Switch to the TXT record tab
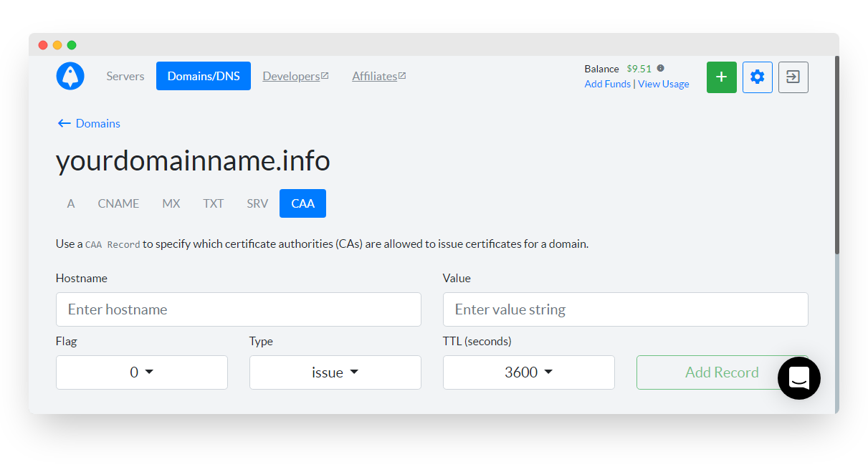Image resolution: width=868 pixels, height=467 pixels. click(x=214, y=203)
